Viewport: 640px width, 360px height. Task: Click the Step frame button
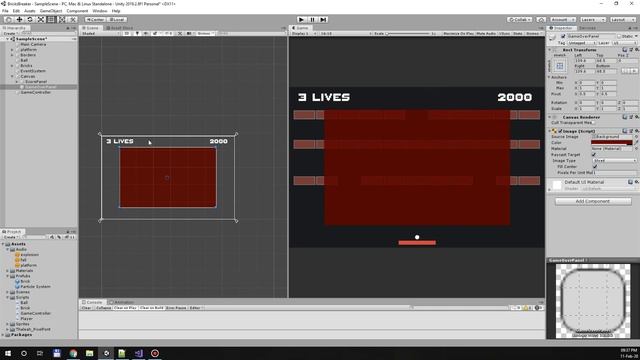coord(323,20)
